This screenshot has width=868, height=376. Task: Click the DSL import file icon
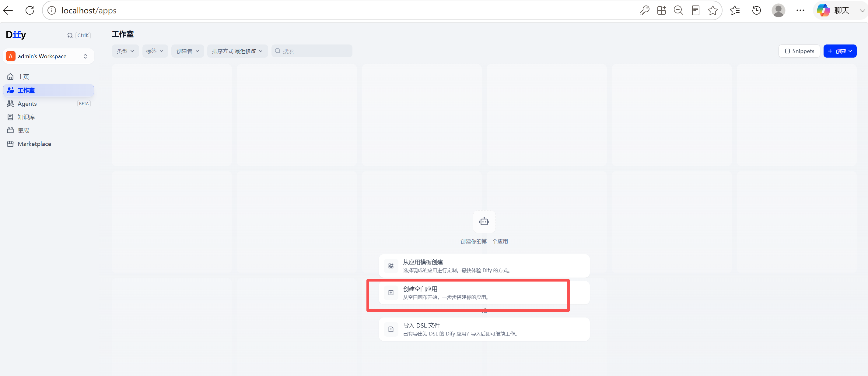(x=391, y=329)
